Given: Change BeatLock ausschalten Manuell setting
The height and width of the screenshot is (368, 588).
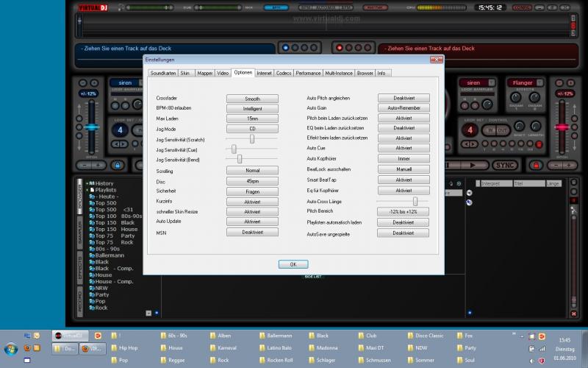Looking at the screenshot, I should pyautogui.click(x=404, y=169).
